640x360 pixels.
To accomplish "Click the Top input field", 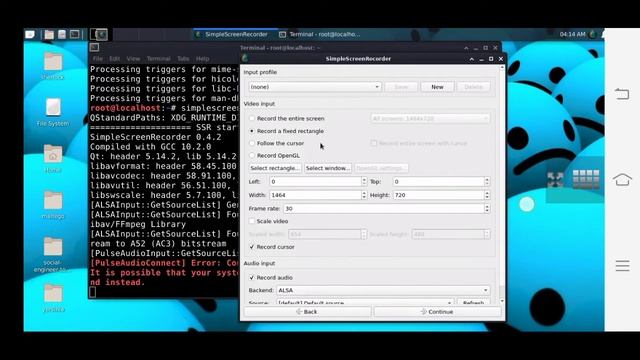I will pyautogui.click(x=438, y=182).
